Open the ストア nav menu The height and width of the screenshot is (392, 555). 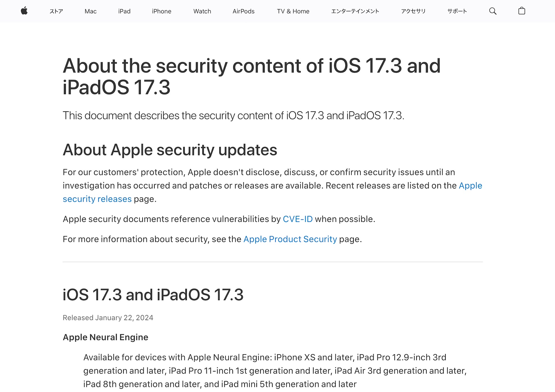tap(56, 11)
